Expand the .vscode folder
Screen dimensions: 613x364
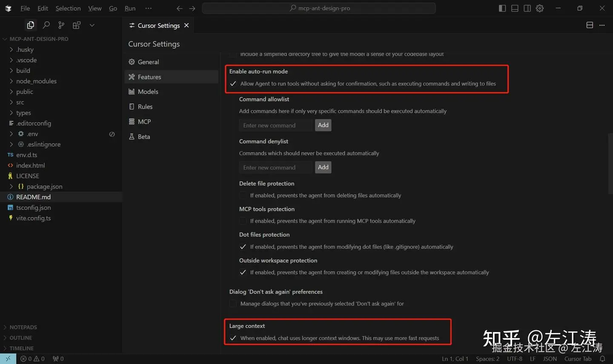pyautogui.click(x=61, y=60)
